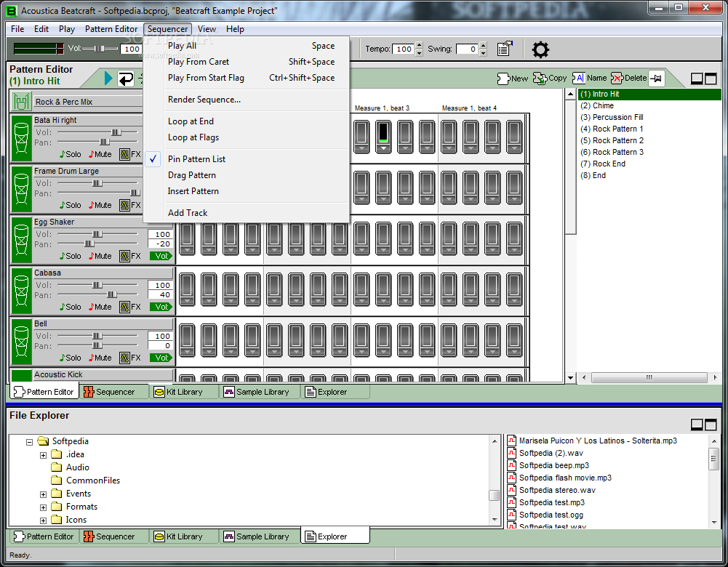
Task: Click the Frame Drum Large instrument icon
Action: (21, 189)
